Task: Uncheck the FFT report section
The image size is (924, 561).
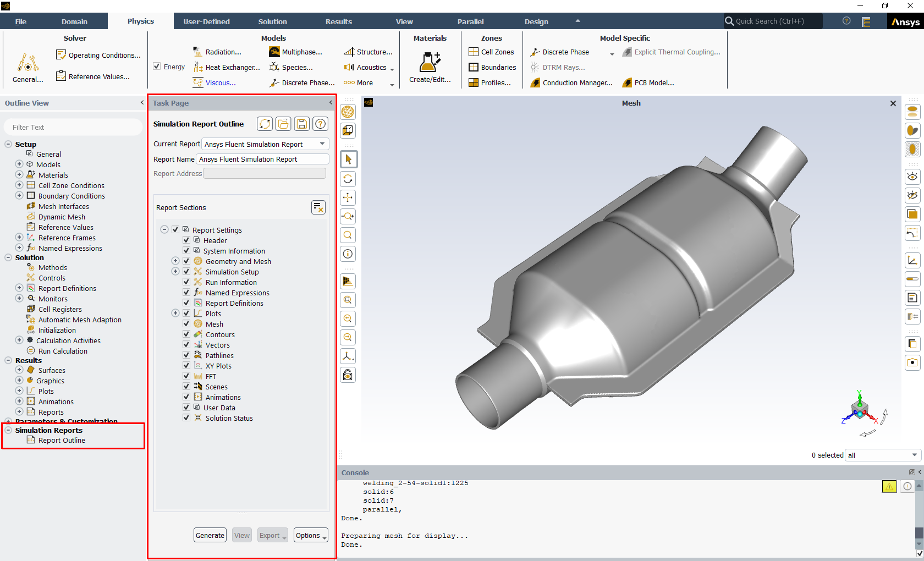Action: [186, 376]
